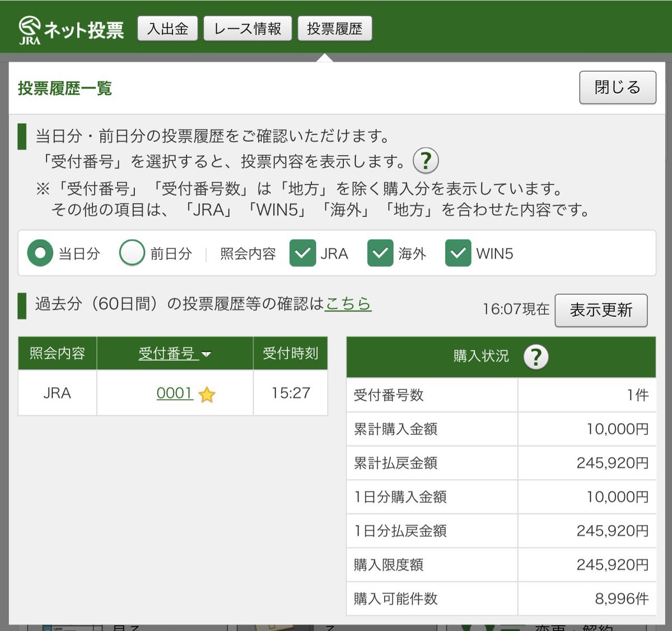Image resolution: width=672 pixels, height=631 pixels.
Task: Click the 購入可能件数 value 8,996件
Action: [622, 599]
